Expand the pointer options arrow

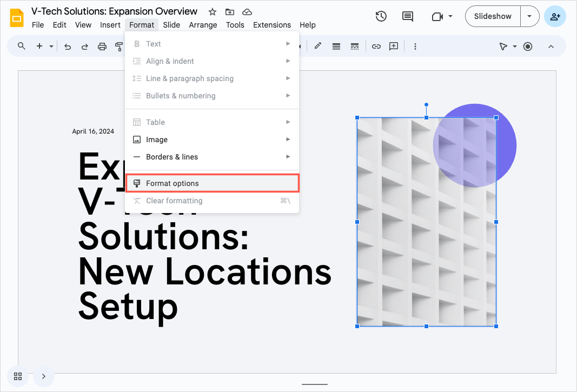515,46
